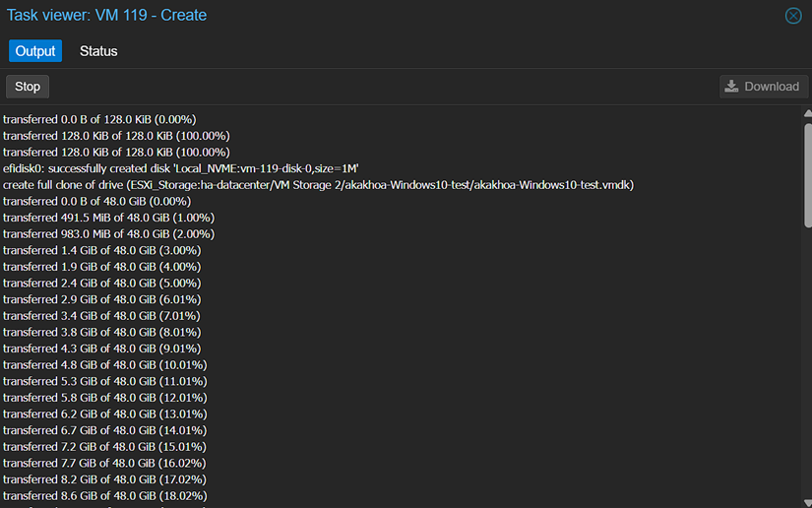Image resolution: width=812 pixels, height=508 pixels.
Task: Select the Output tab
Action: click(x=35, y=51)
